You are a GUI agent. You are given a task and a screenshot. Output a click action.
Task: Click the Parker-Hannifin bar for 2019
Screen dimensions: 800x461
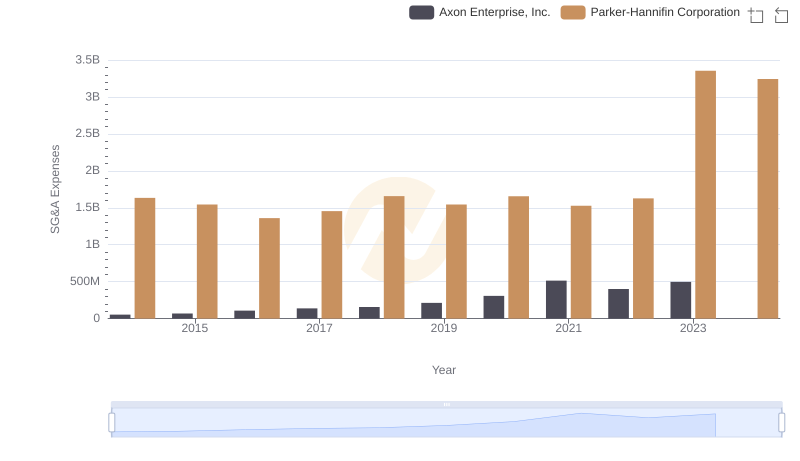[x=456, y=262]
